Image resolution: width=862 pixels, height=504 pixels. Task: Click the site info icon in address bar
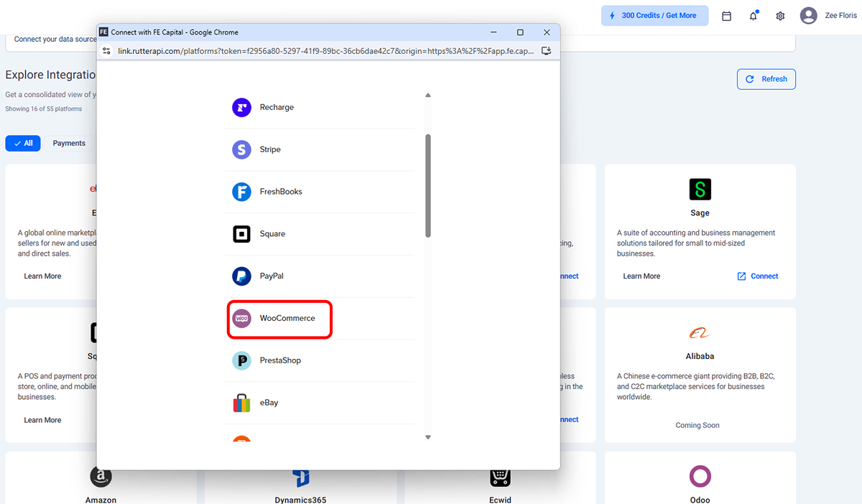tap(106, 51)
